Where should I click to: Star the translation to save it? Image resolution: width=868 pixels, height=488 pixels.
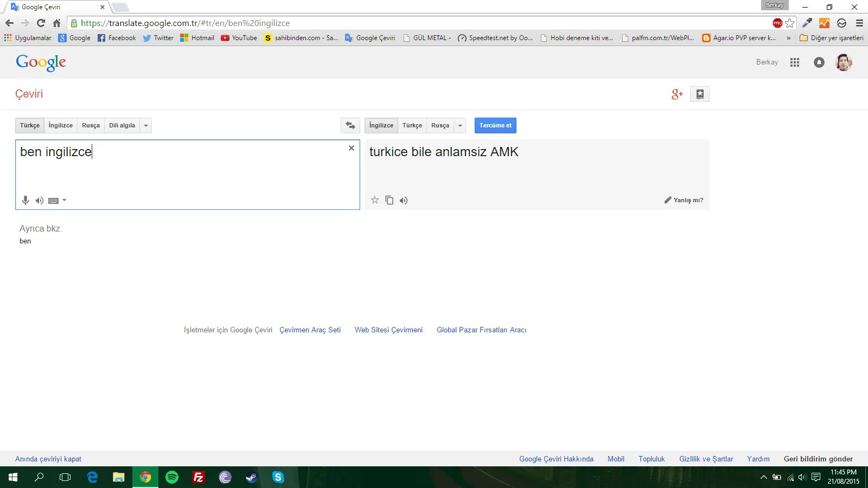pos(375,200)
